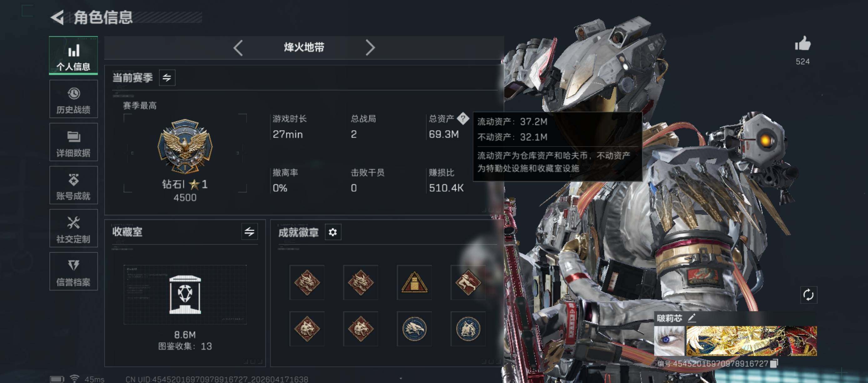This screenshot has width=868, height=383.
Task: Go back using the arrow beside 角色信息
Action: point(57,18)
